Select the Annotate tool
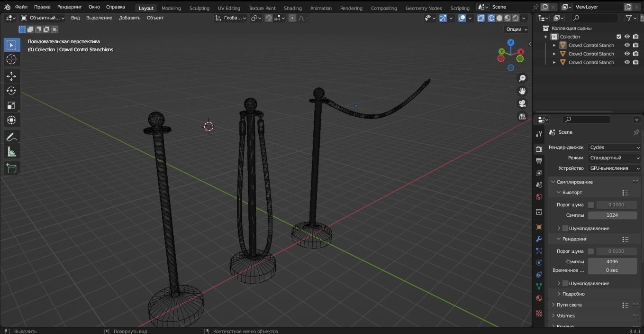This screenshot has width=644, height=334. (12, 137)
